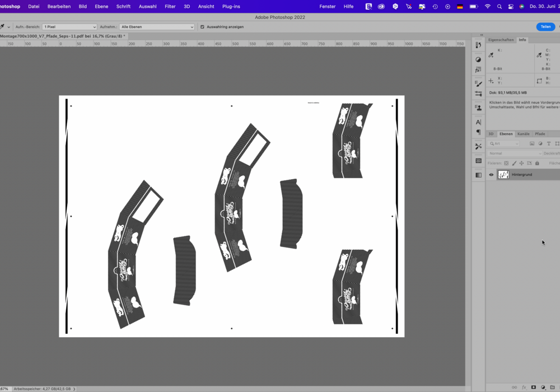
Task: Click the Dok: 93,1 MB/35,5 MB readout
Action: tap(508, 92)
